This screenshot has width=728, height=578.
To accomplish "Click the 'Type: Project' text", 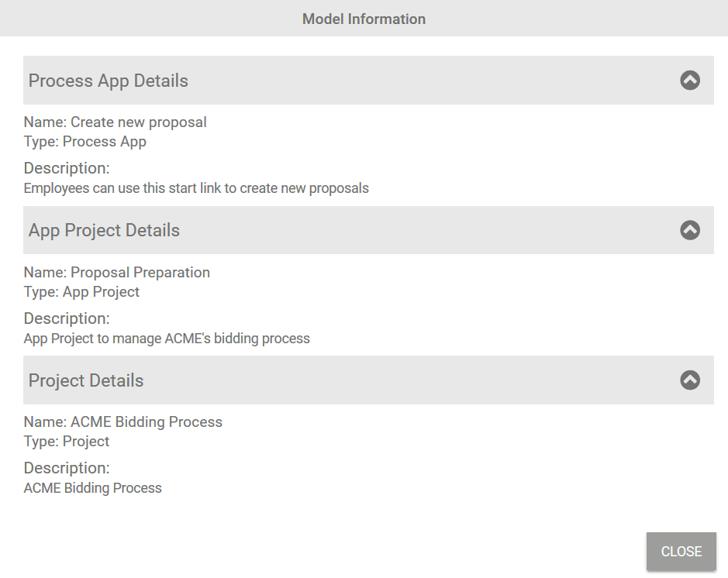I will point(67,442).
